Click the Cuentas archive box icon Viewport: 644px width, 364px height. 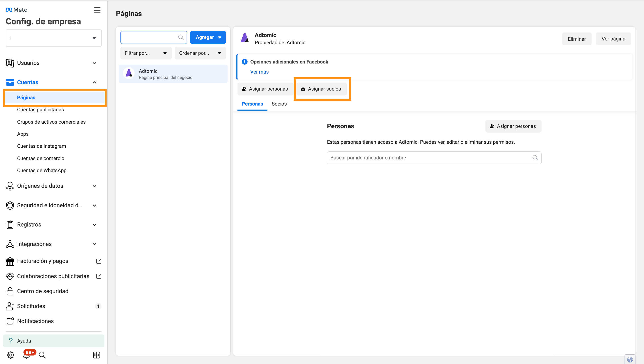[10, 82]
